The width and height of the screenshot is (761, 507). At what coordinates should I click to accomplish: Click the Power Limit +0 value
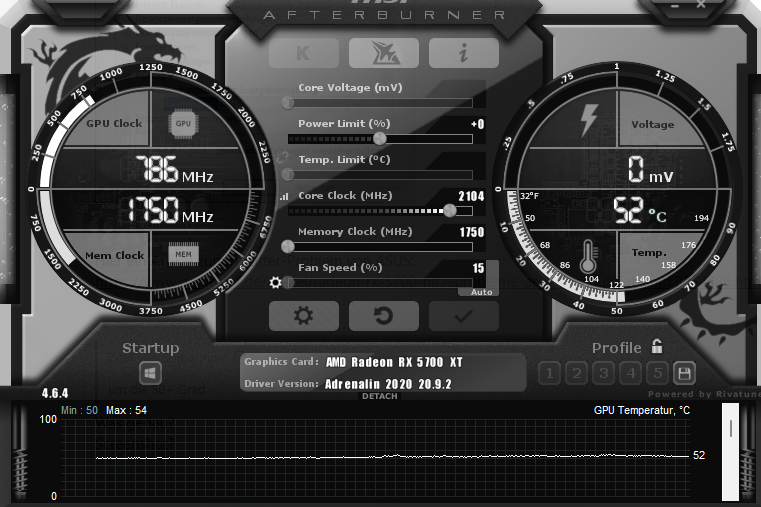click(478, 124)
